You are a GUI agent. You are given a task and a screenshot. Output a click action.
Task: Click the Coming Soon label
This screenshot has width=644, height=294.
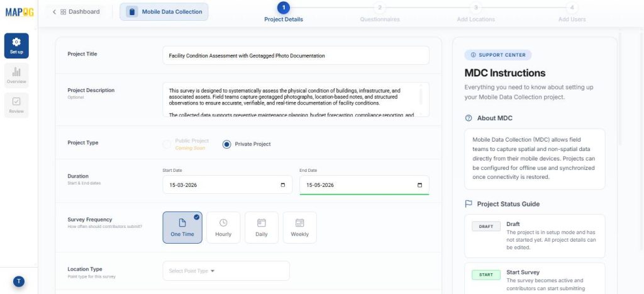(190, 148)
